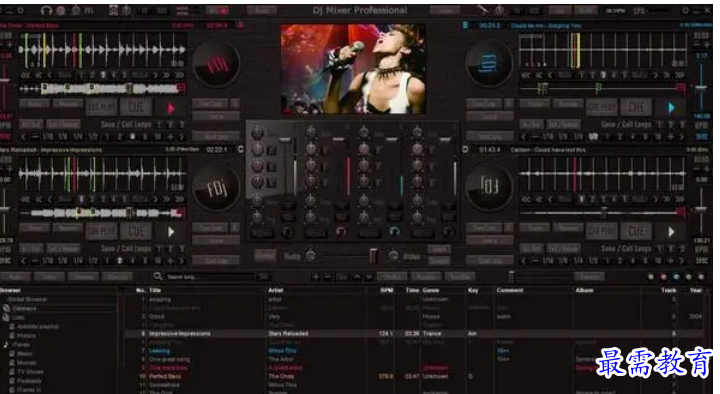Sort the track list by the Title column
Viewport: 720px width, 394px height.
155,290
